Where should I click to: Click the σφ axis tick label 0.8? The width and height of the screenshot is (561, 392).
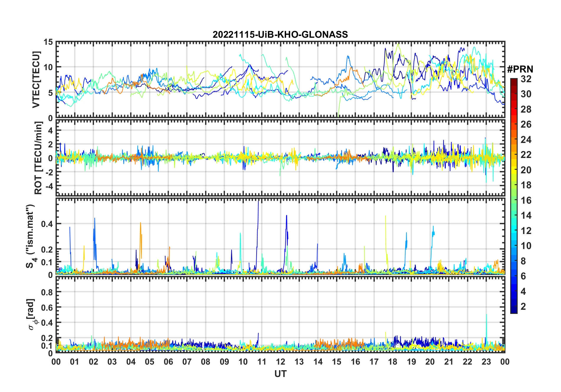coord(47,292)
